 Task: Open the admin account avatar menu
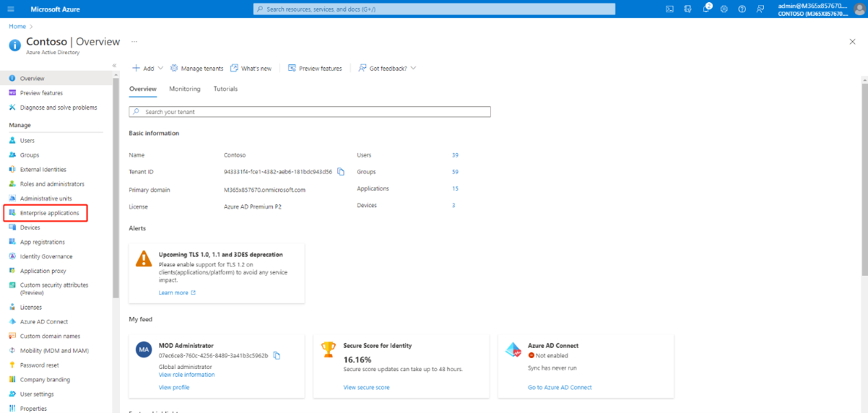click(x=860, y=9)
